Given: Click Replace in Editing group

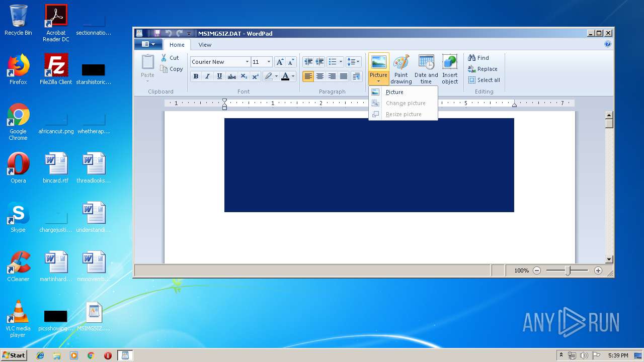Looking at the screenshot, I should [x=482, y=69].
